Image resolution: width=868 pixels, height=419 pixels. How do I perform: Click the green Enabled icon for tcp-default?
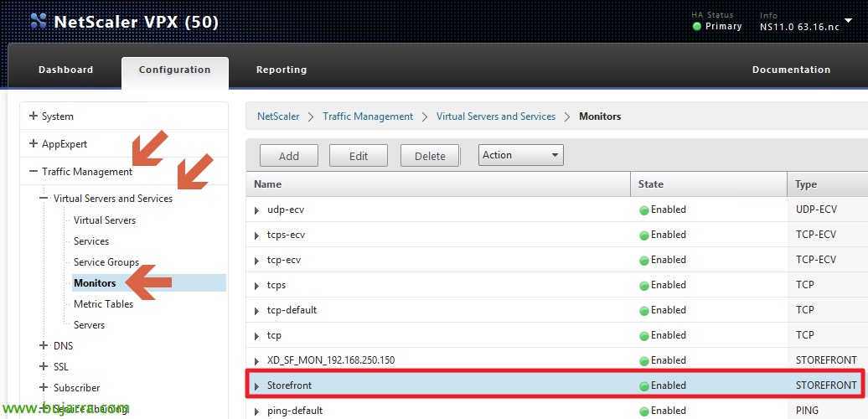(643, 311)
